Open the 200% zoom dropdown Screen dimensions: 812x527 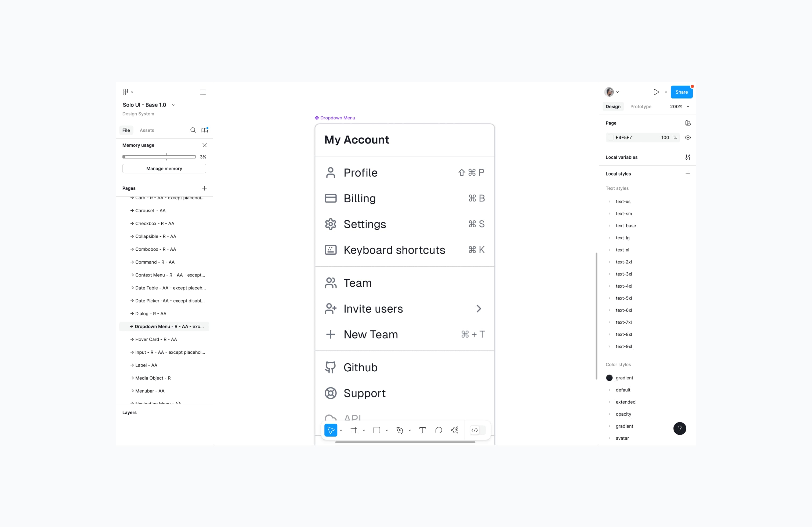coord(679,107)
